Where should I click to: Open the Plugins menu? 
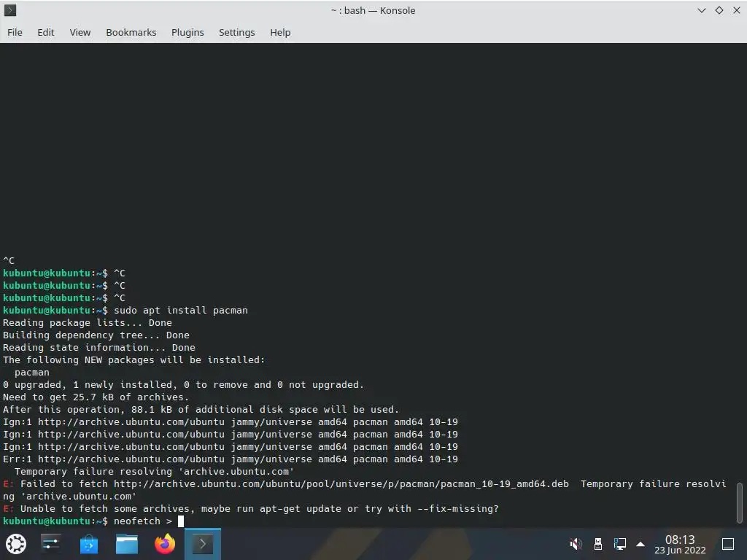pyautogui.click(x=187, y=32)
